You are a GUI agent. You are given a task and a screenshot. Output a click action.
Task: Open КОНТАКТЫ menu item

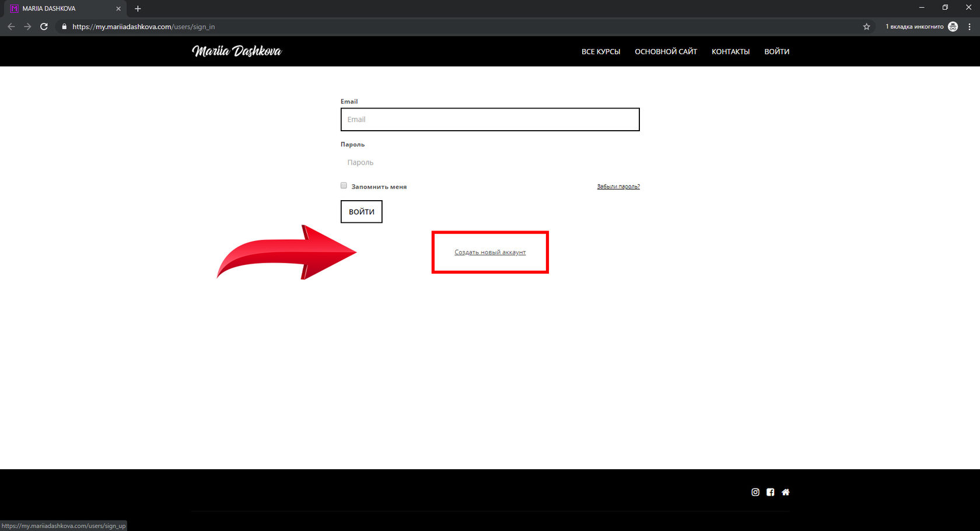pos(730,52)
